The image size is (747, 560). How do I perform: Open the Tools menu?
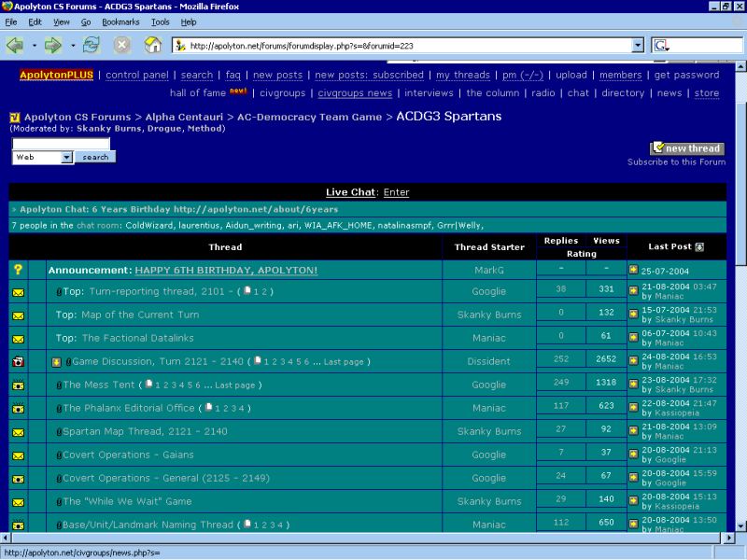coord(161,21)
